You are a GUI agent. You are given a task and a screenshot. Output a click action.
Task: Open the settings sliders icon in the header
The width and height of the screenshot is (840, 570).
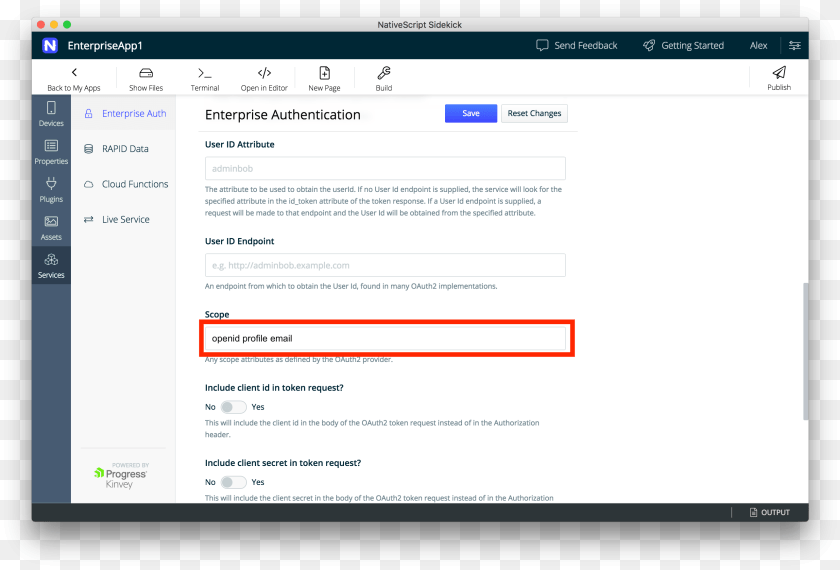point(794,46)
